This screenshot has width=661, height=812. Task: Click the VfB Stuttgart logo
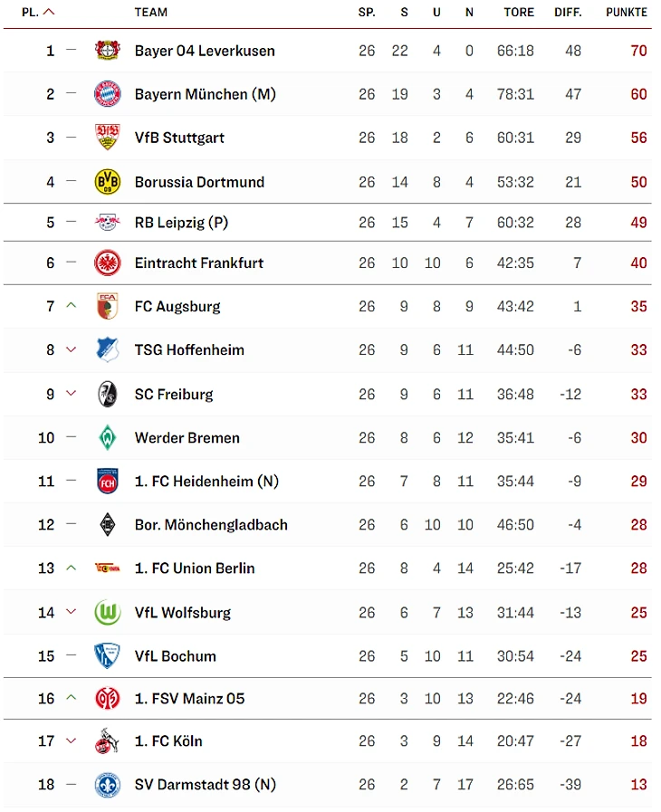pyautogui.click(x=108, y=138)
